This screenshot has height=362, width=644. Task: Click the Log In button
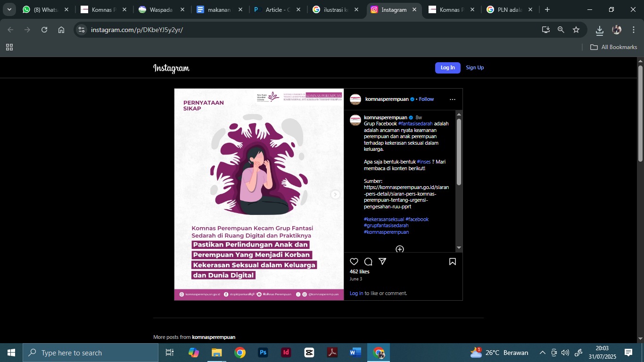tap(448, 67)
